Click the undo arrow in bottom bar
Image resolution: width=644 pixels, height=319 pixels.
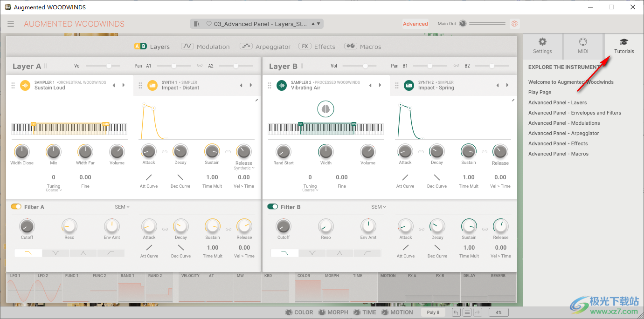point(456,312)
